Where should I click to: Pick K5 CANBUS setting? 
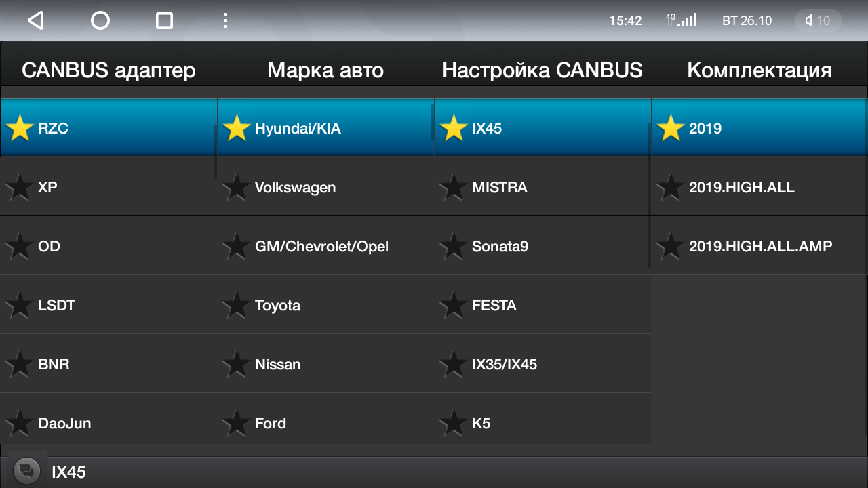tap(542, 419)
